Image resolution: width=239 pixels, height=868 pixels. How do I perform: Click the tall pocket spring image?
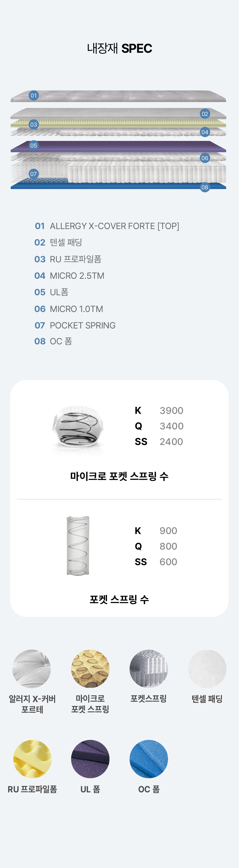pos(78,546)
